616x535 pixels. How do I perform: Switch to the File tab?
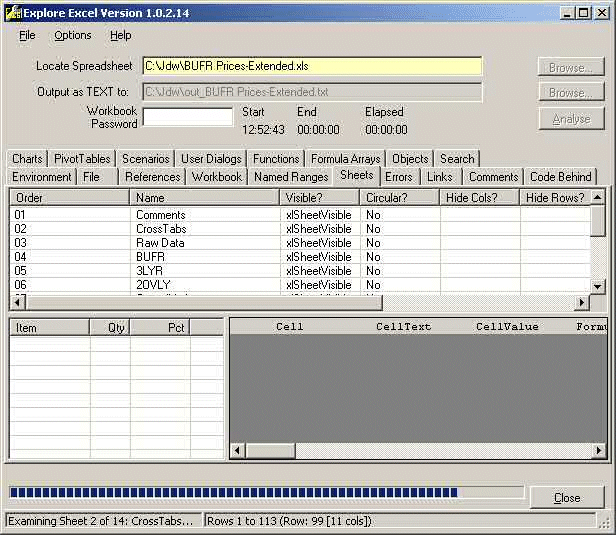(x=97, y=177)
